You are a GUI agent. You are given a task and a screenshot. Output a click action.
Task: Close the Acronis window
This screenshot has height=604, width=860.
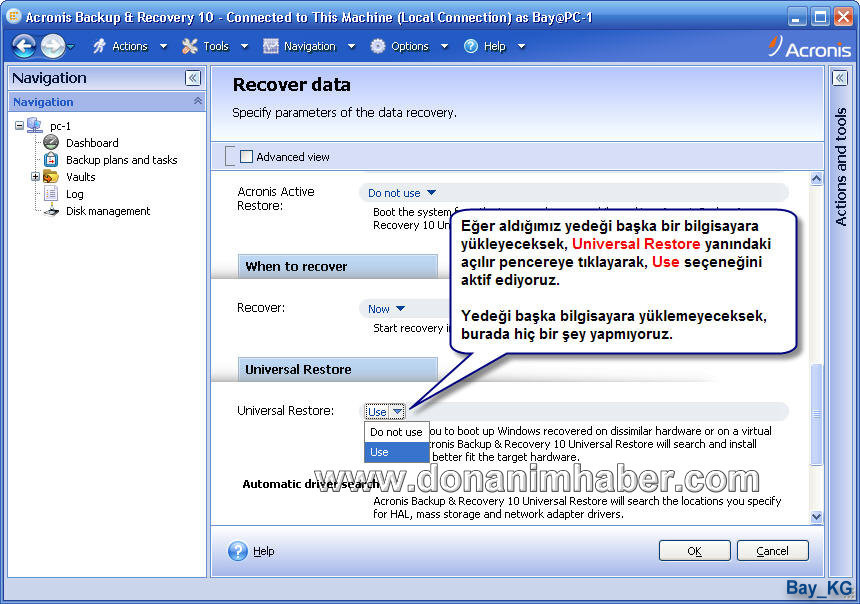coord(843,17)
